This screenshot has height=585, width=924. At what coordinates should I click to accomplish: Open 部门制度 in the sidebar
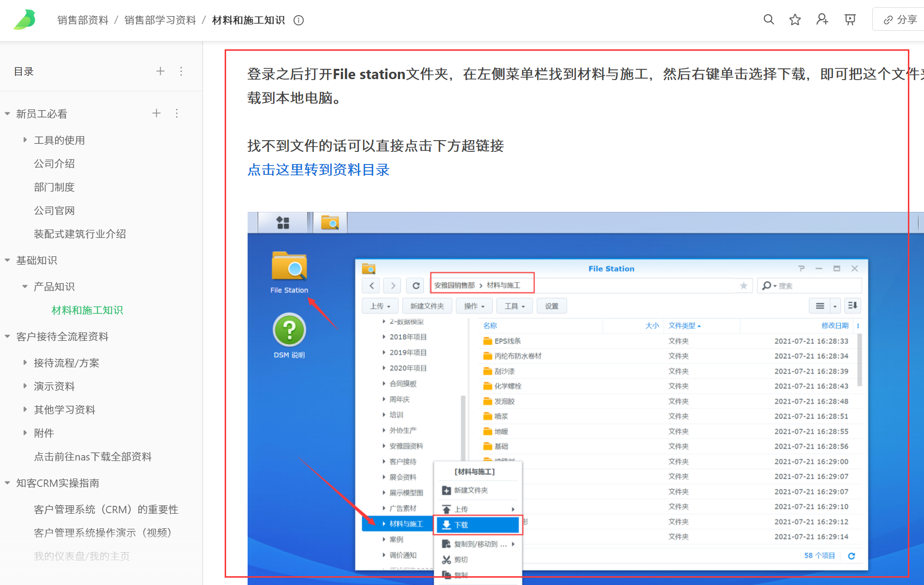[x=54, y=187]
